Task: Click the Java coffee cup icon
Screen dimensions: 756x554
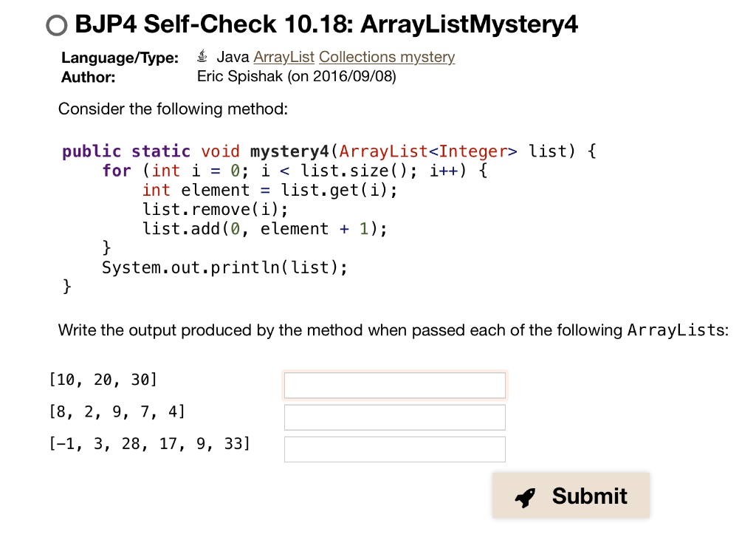Action: [203, 57]
